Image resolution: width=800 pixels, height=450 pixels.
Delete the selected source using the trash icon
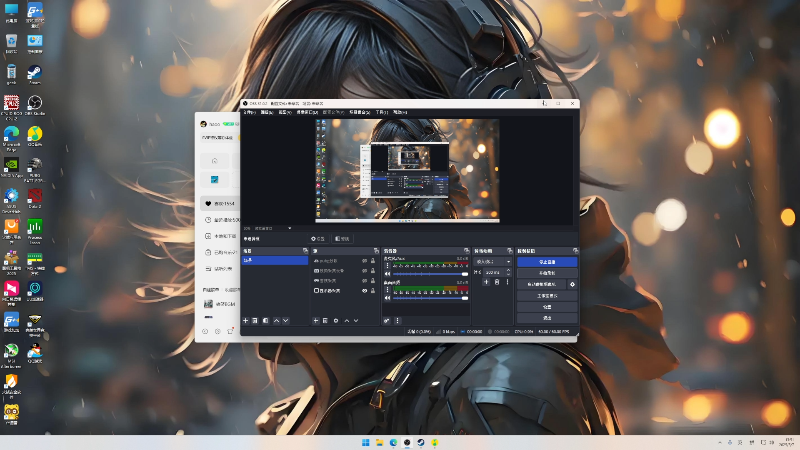tap(326, 320)
